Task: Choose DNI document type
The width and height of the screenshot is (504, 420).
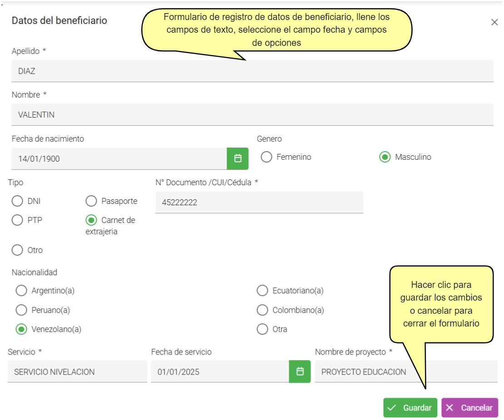Action: tap(17, 201)
